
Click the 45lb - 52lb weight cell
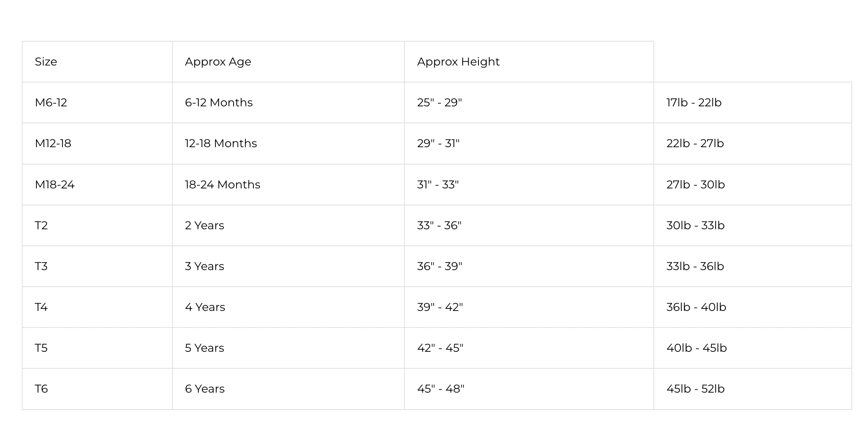(695, 389)
